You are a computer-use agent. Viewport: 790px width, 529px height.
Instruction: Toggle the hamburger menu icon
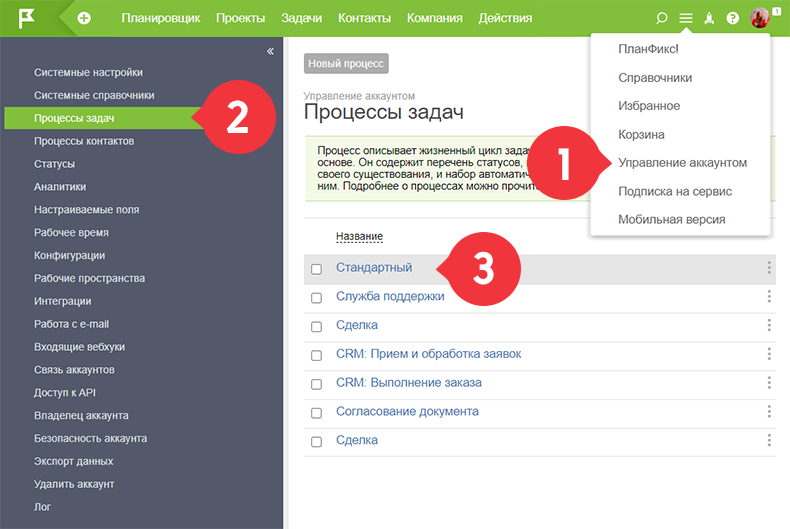coord(686,18)
